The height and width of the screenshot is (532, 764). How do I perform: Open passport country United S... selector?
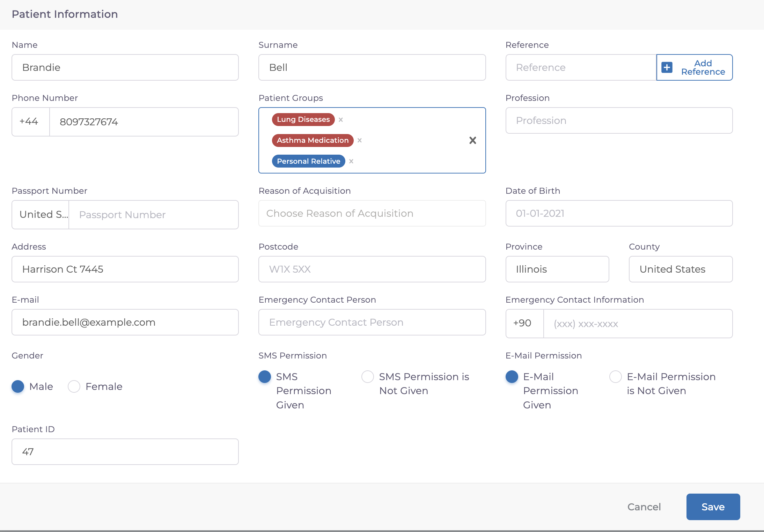tap(41, 215)
